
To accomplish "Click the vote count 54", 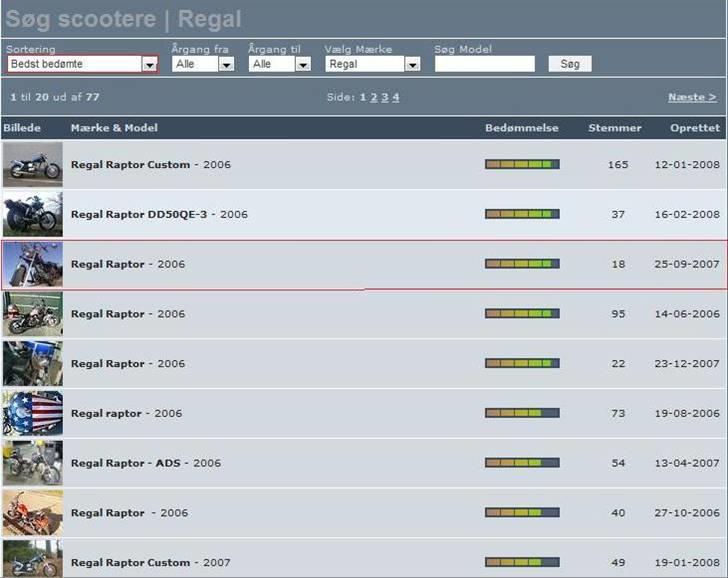I will [x=618, y=463].
